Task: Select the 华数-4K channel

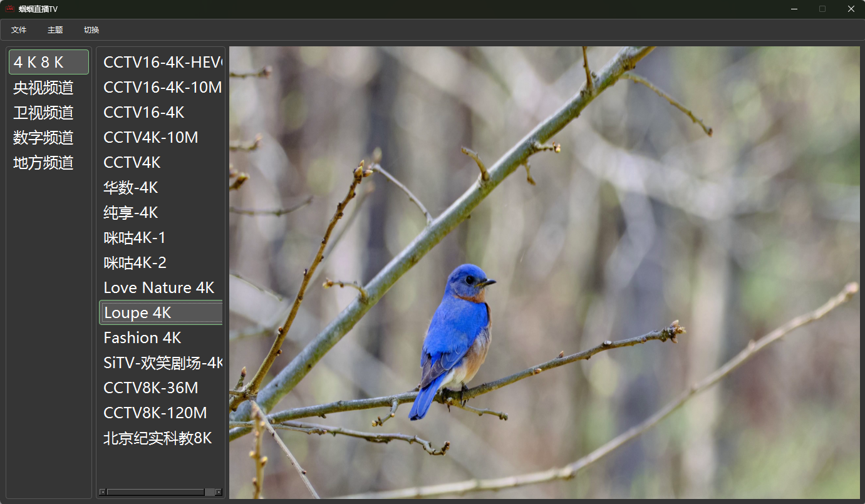Action: tap(131, 188)
